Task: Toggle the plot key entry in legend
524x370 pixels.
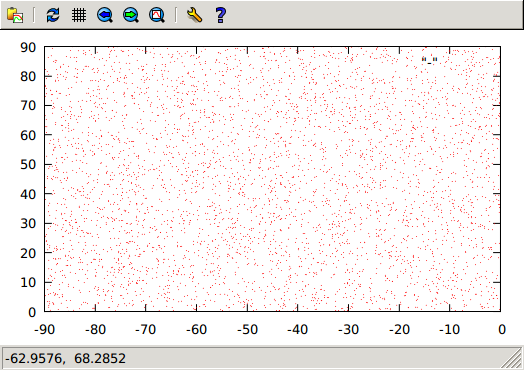Action: 429,60
